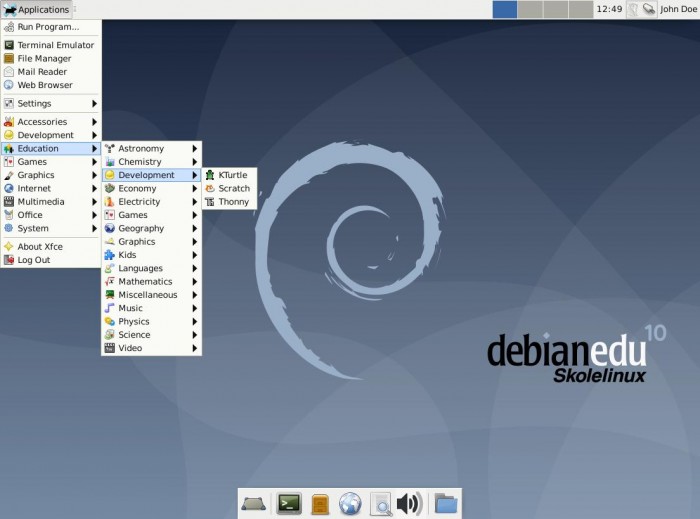Select Scratch in the Development submenu

[x=233, y=188]
